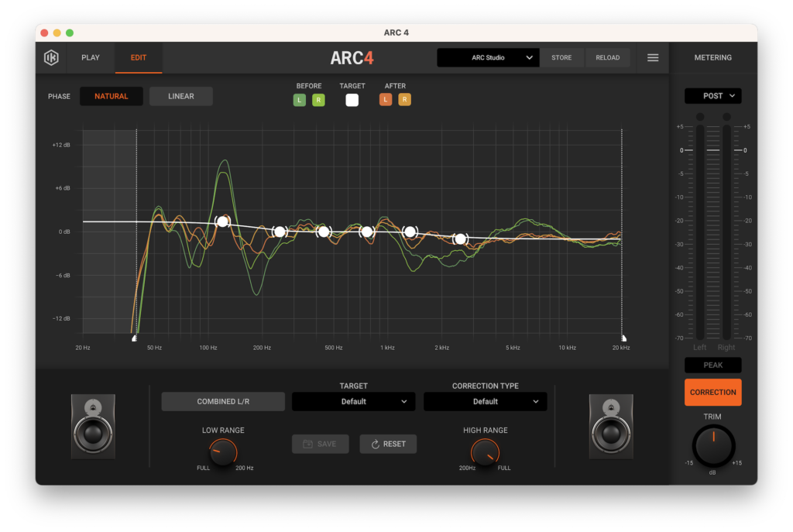
Task: Select the EDIT tab
Action: (x=139, y=57)
